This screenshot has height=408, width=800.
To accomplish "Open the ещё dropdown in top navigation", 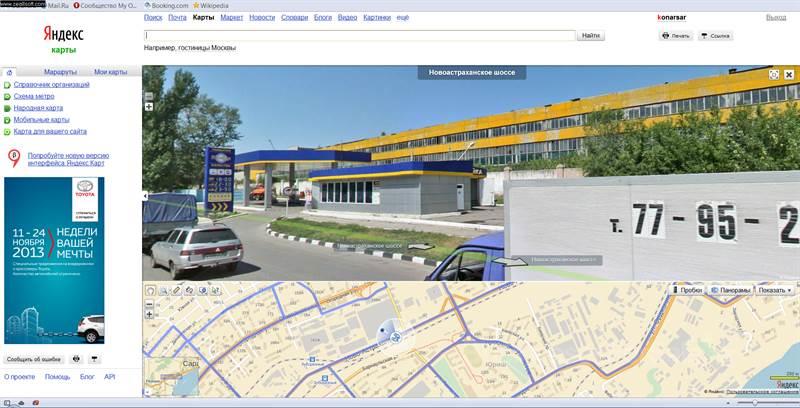I will point(403,17).
